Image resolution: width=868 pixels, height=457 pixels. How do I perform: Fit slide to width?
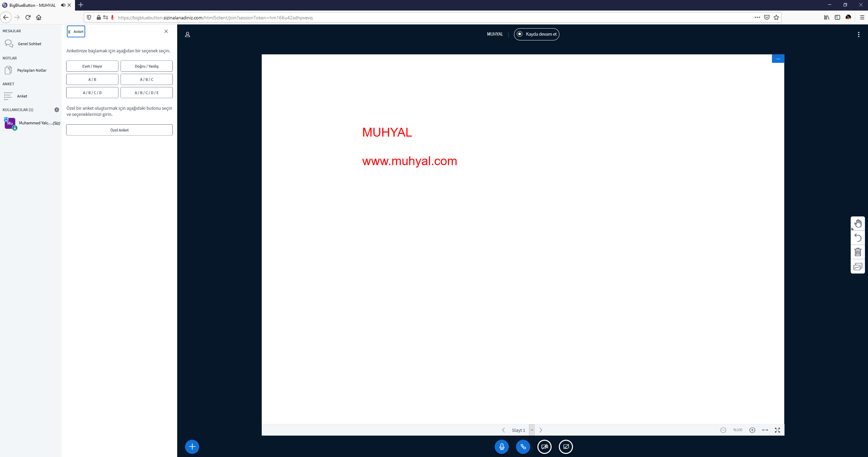tap(765, 430)
